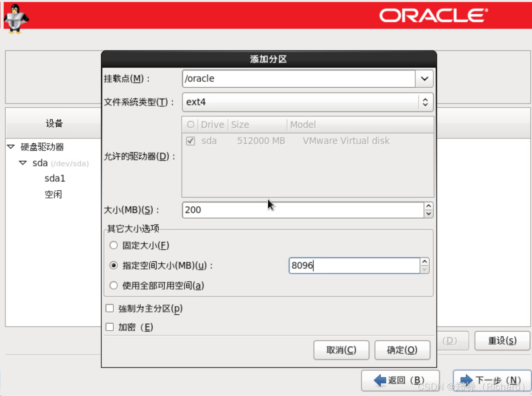Click the Back (B) button

point(400,380)
